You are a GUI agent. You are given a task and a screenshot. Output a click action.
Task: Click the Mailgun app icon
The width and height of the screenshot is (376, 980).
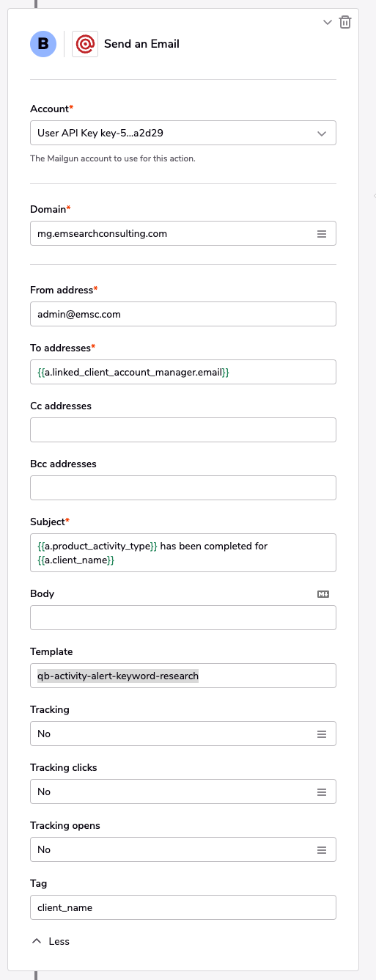click(85, 44)
